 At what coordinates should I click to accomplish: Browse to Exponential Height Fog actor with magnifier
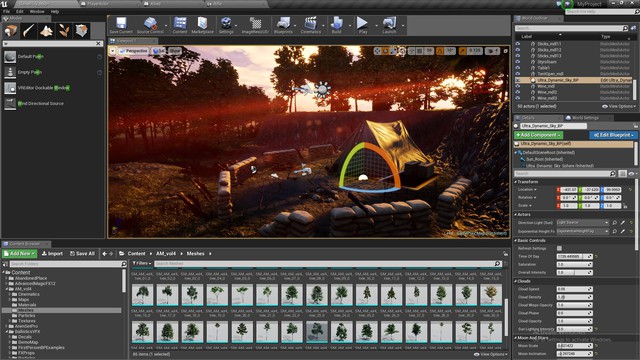coord(615,231)
